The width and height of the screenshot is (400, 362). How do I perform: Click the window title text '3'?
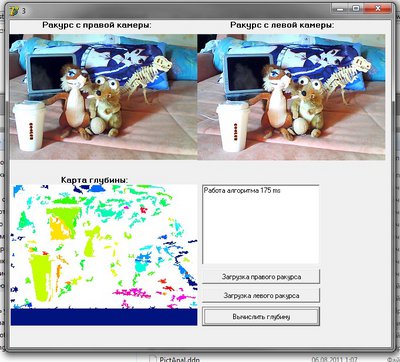(24, 11)
